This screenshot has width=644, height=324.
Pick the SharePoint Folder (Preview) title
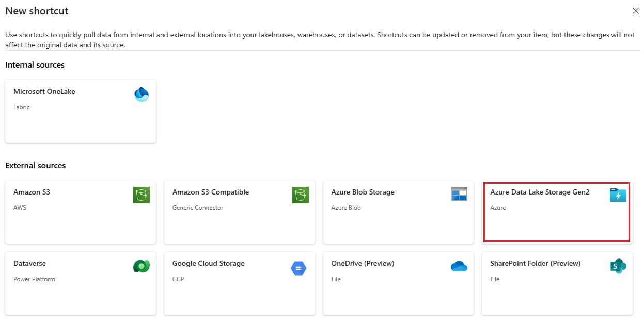pyautogui.click(x=536, y=263)
